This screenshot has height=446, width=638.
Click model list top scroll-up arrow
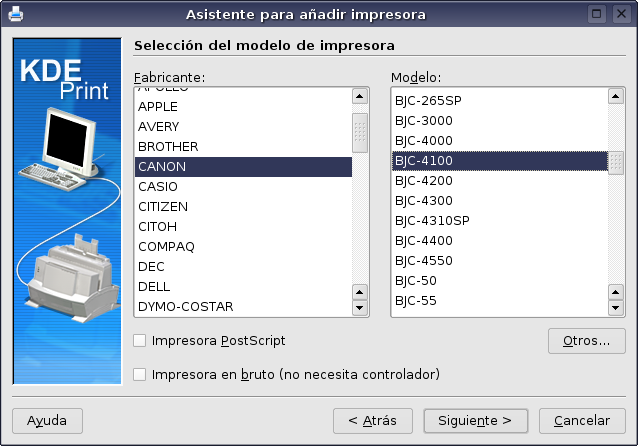tap(616, 96)
